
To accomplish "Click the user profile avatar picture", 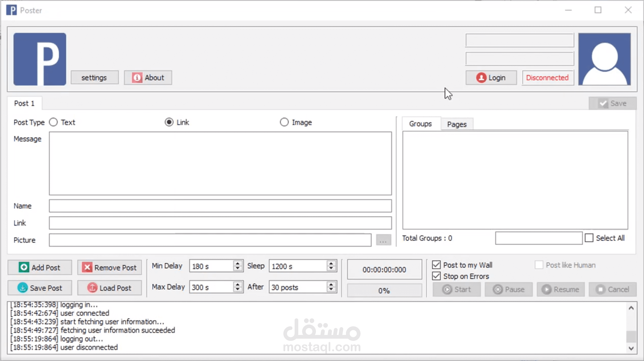I will [604, 59].
